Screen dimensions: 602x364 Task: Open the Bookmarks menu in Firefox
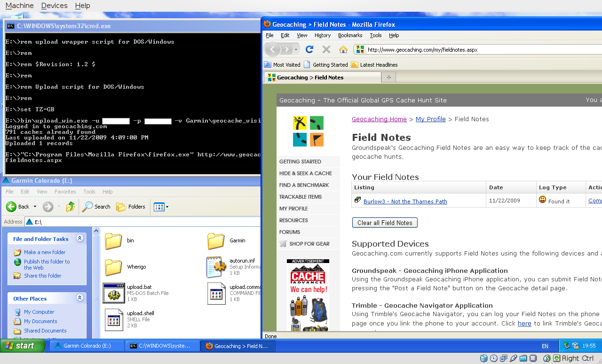(350, 35)
